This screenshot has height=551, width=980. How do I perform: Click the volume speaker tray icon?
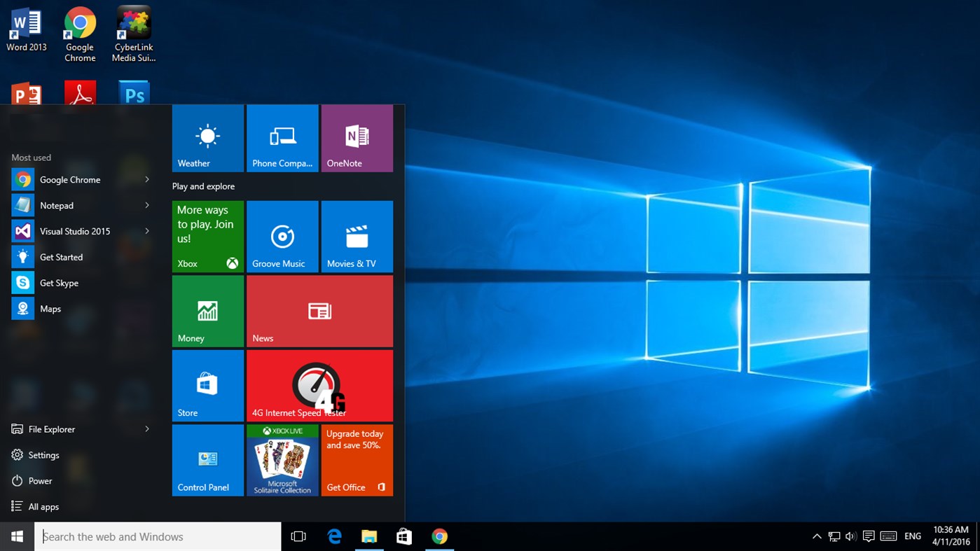(851, 536)
